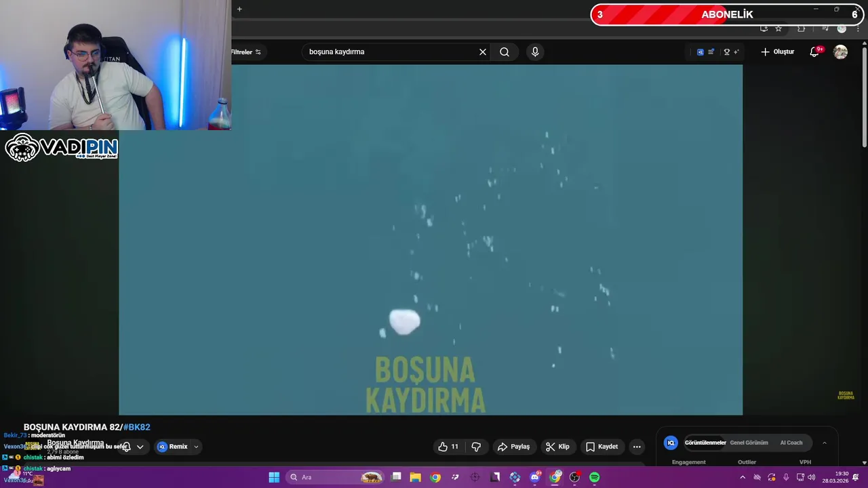Open the Filtreler filter options
Image resolution: width=868 pixels, height=488 pixels.
[246, 52]
